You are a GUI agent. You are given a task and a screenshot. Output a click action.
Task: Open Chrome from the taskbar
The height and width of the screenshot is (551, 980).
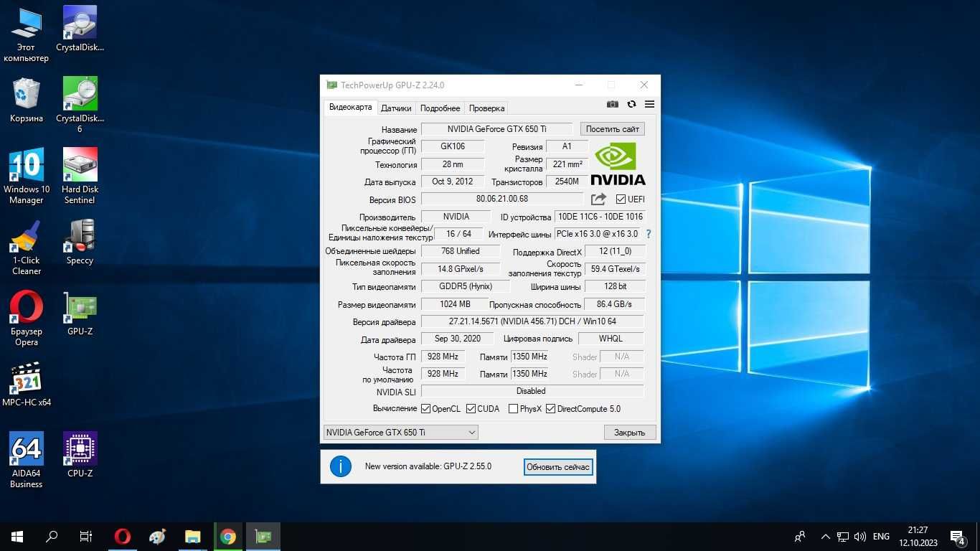point(228,536)
